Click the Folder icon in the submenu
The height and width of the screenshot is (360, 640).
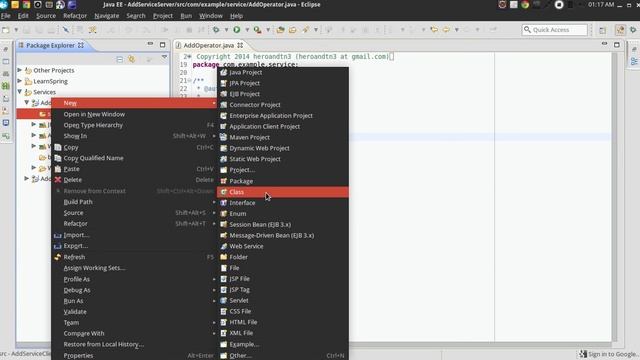point(223,257)
